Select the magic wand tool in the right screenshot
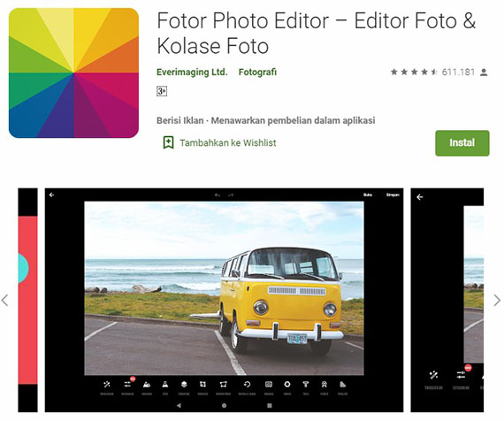The width and height of the screenshot is (504, 421). [x=433, y=379]
